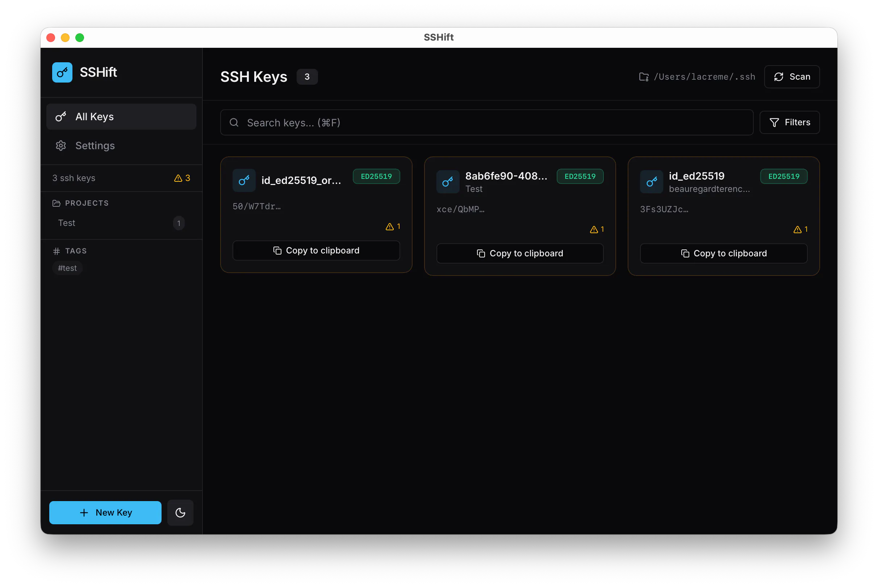Open the id_ed25519 key card title
Screen dimensions: 878x588
[x=697, y=176]
